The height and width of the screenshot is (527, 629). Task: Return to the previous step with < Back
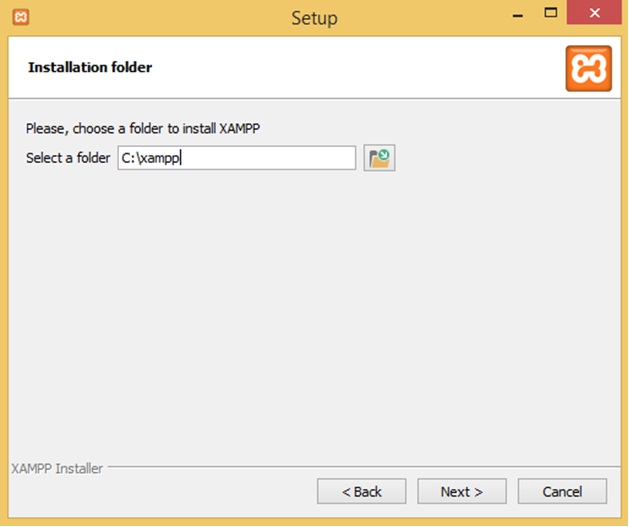[361, 491]
